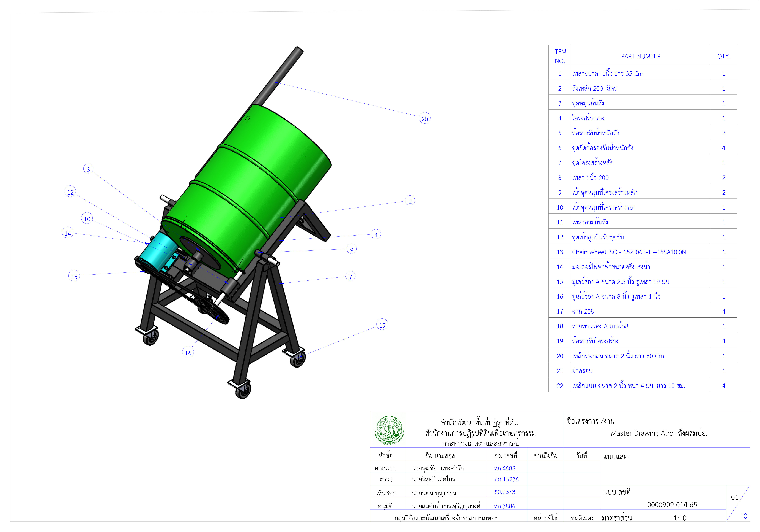Select the 'ลายมือชื่อ' column header
Screen dimensions: 760x532
click(x=545, y=456)
